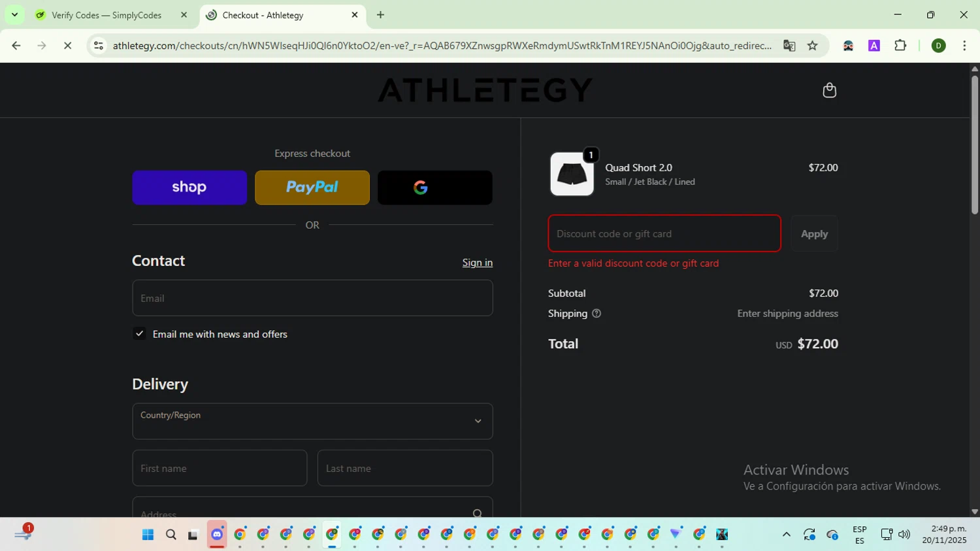
Task: Click the browser address bar URL
Action: click(x=442, y=46)
